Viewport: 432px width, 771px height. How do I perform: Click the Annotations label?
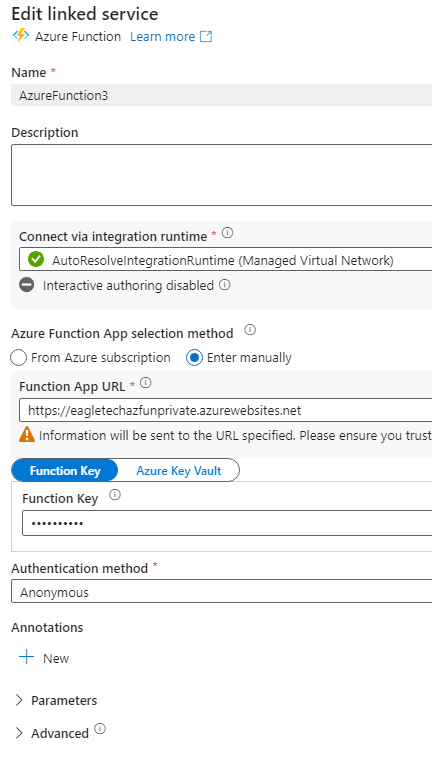pos(47,627)
